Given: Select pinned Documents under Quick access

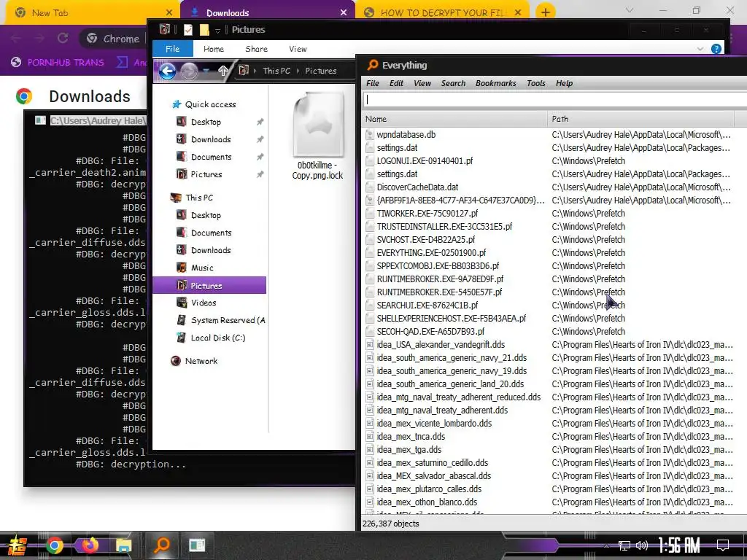Looking at the screenshot, I should (x=211, y=157).
